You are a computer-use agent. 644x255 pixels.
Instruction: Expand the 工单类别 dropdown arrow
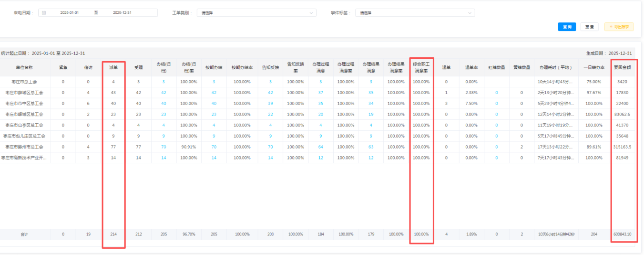click(x=311, y=13)
